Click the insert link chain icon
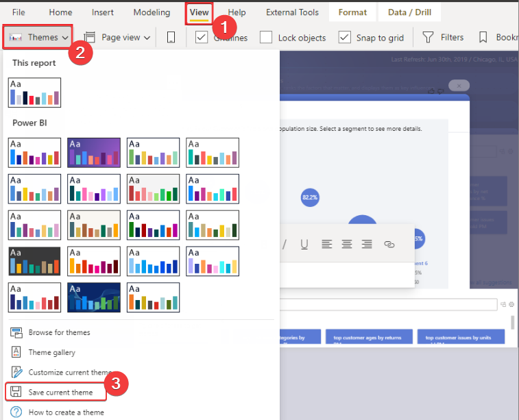The height and width of the screenshot is (420, 519). (389, 245)
